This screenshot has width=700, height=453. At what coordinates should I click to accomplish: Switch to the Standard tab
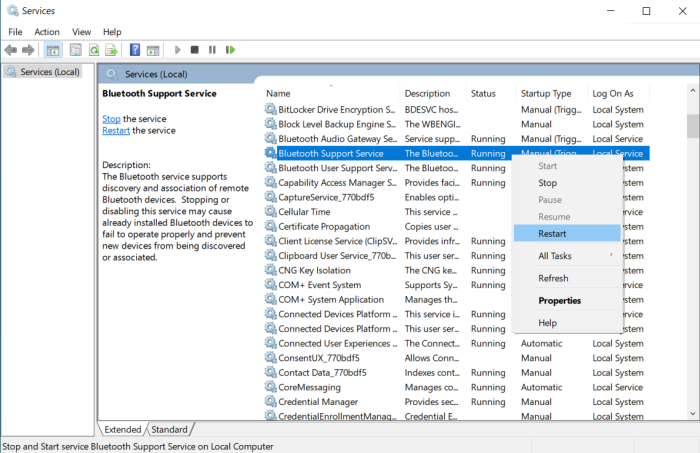click(170, 429)
